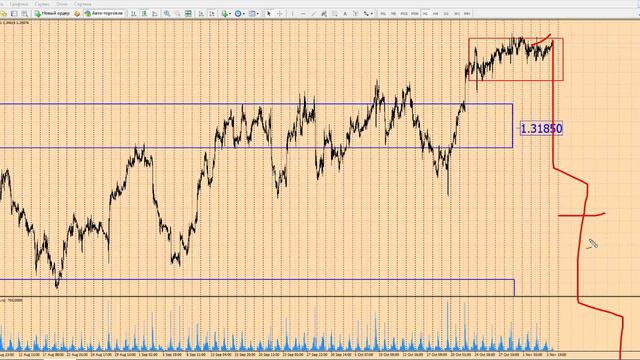Select the equidistant channel tool
This screenshot has width=640, height=360.
pos(324,13)
